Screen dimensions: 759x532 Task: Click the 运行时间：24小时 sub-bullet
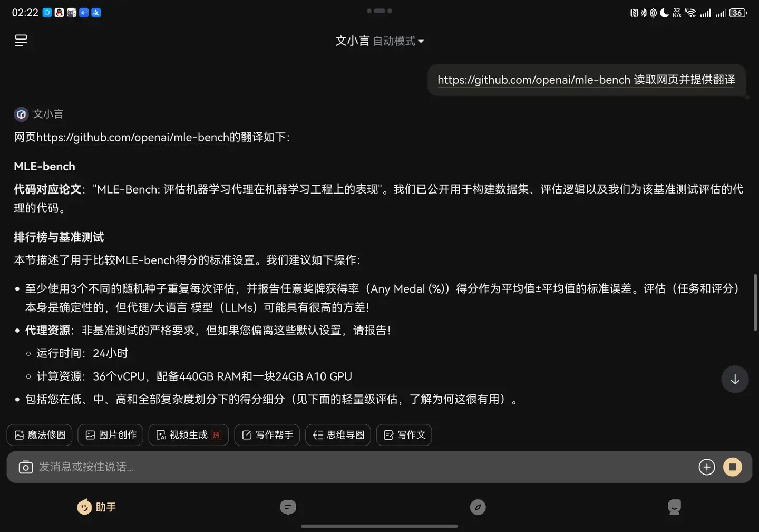[82, 353]
